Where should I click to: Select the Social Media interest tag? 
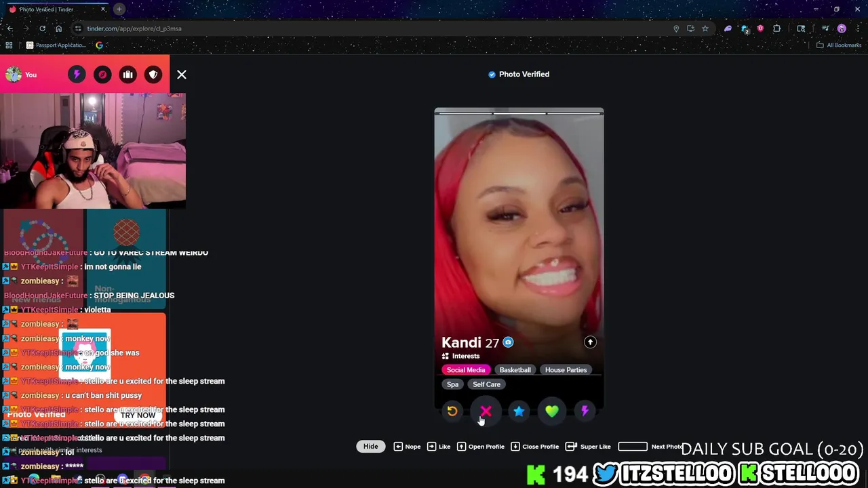coord(466,370)
